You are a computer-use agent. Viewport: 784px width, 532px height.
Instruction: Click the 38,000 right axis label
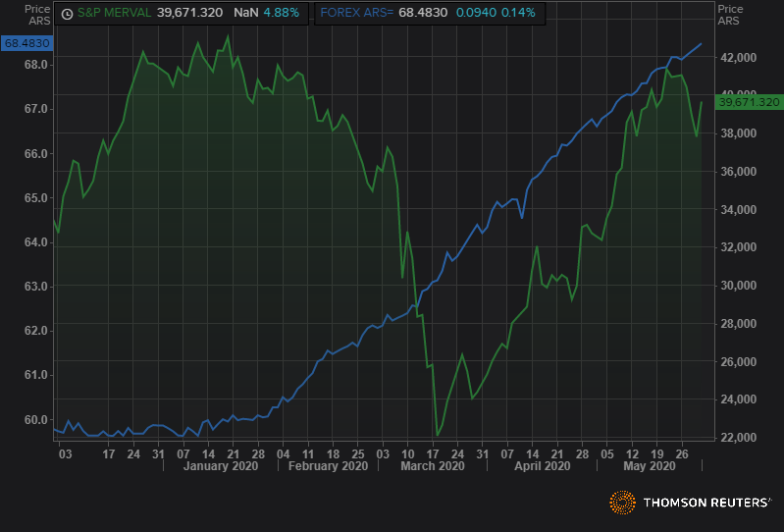[x=738, y=133]
